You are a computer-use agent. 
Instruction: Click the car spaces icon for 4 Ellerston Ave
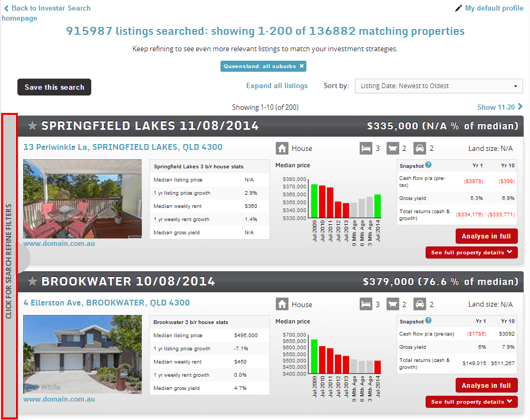[420, 304]
